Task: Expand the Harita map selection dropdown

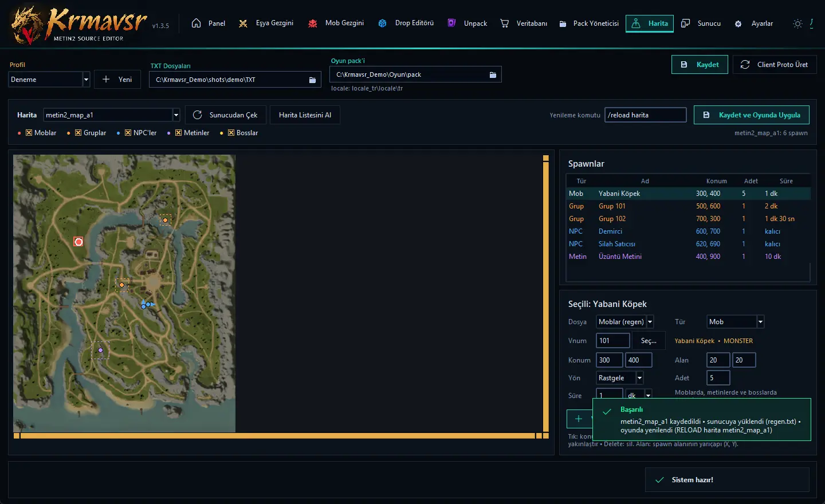Action: [176, 115]
